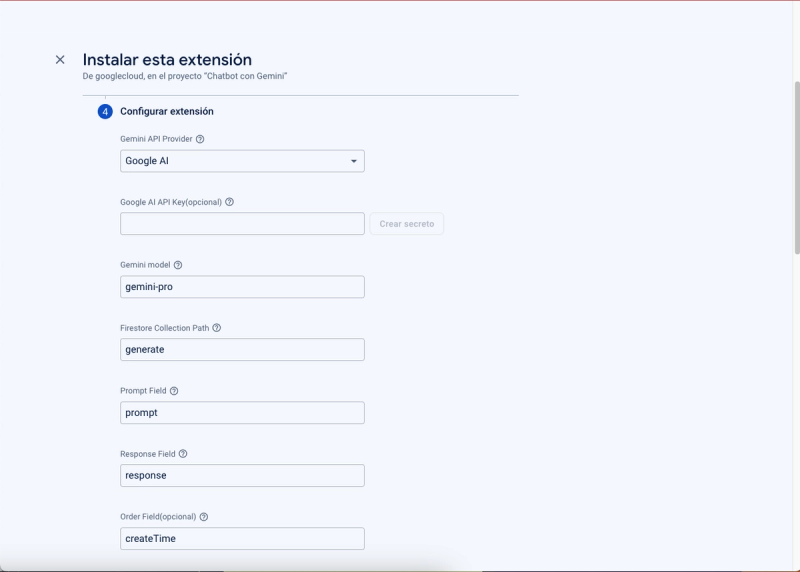
Task: Click the Crear secreto button
Action: (x=406, y=224)
